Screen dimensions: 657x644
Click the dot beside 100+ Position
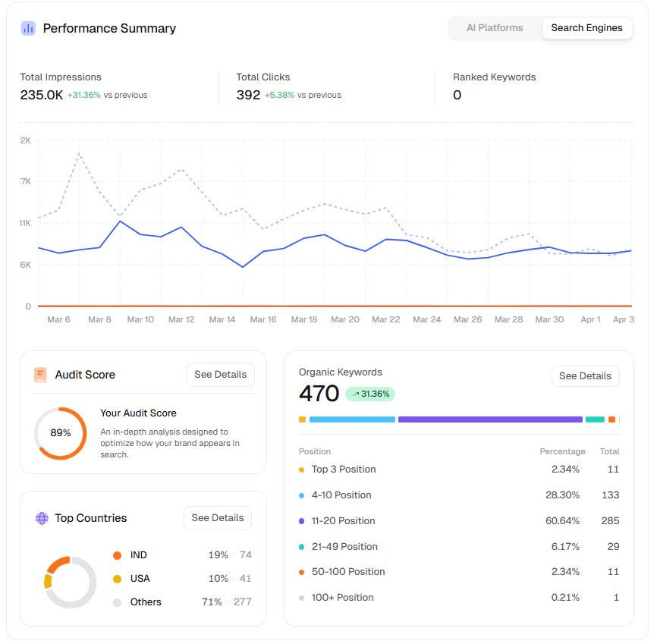click(301, 597)
